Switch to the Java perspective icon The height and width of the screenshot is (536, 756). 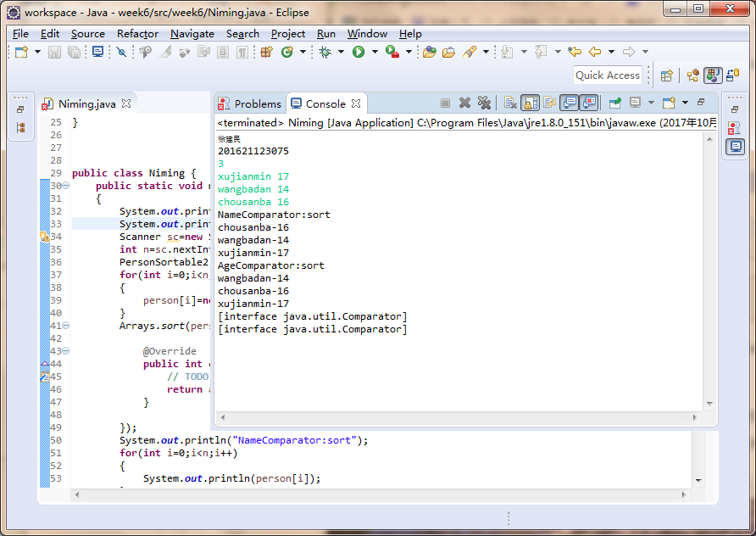[713, 75]
